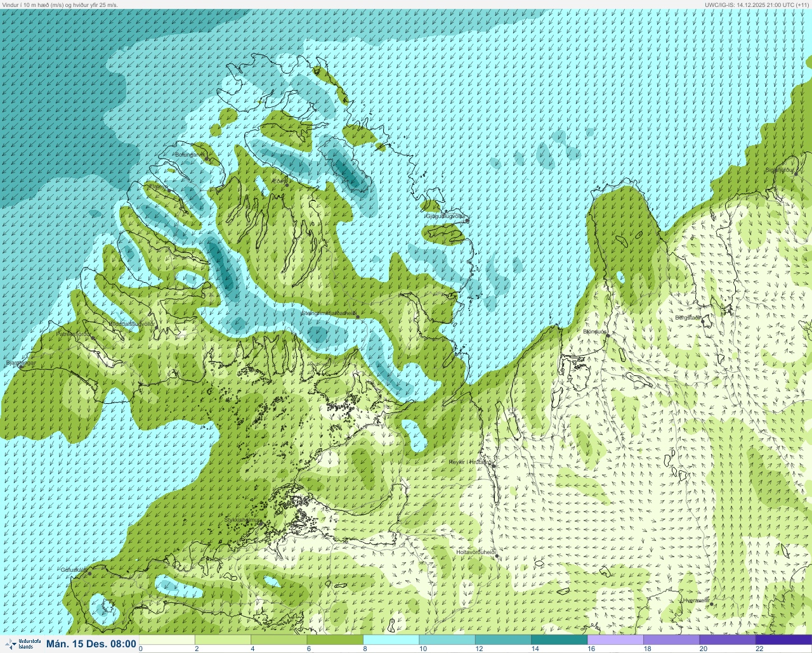The image size is (812, 653).
Task: Click the Bjargtangar station label
Action: point(20,363)
